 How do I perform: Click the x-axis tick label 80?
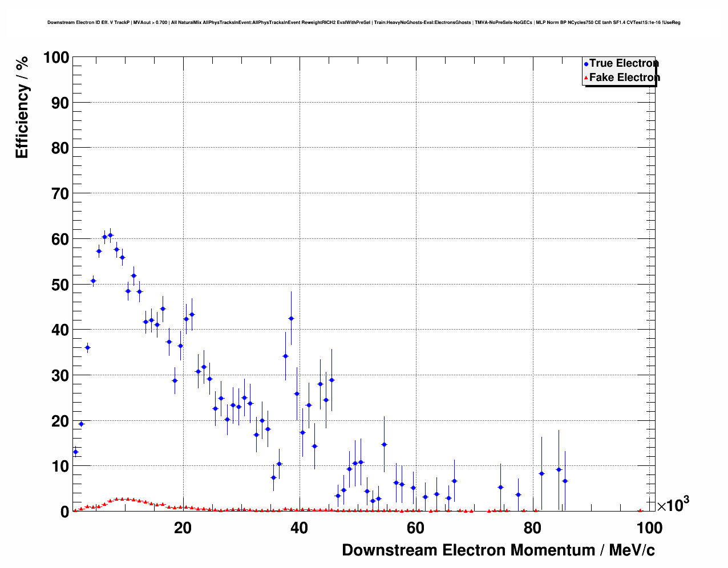[532, 528]
